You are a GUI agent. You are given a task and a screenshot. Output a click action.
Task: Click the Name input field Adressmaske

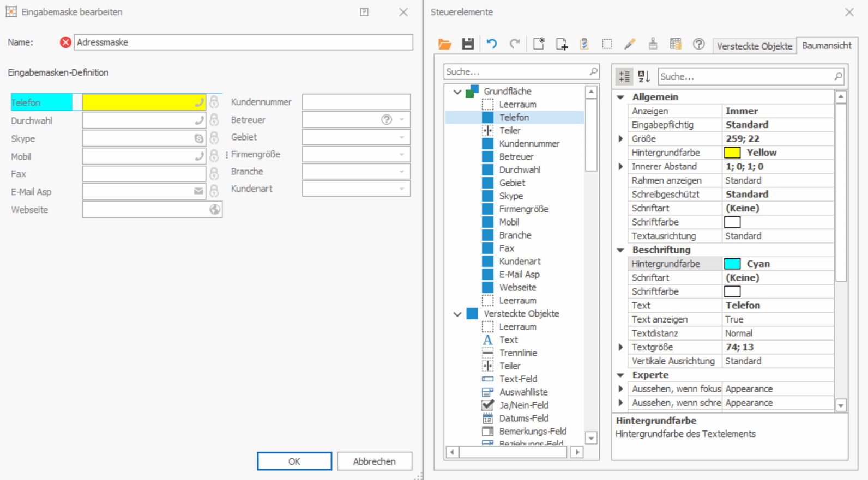(243, 42)
